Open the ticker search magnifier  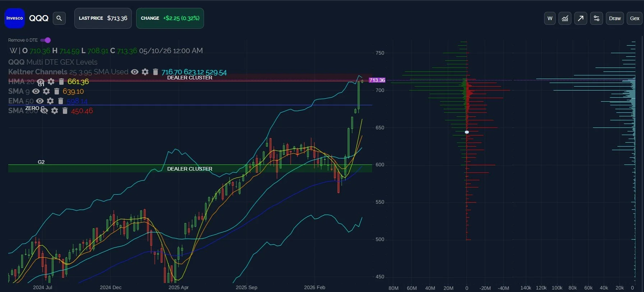click(59, 18)
